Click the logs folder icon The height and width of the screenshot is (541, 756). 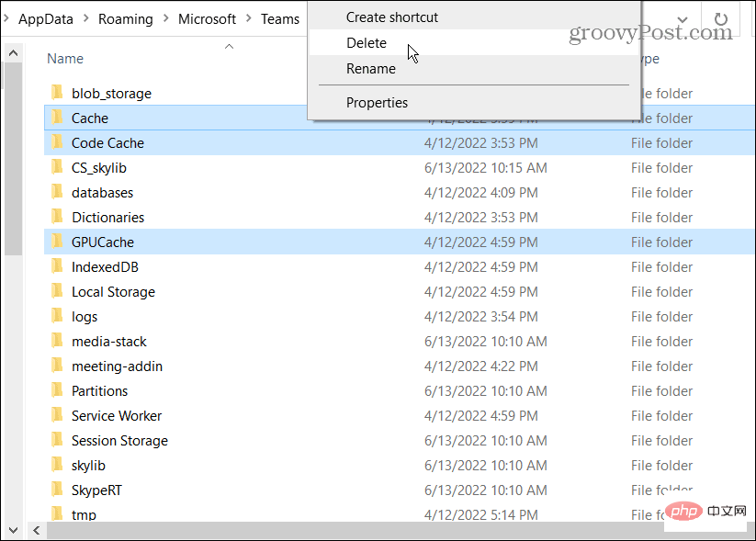(x=57, y=316)
